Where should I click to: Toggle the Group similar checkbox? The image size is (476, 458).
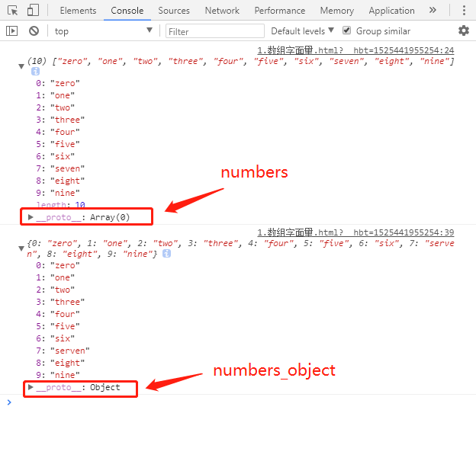pos(346,30)
